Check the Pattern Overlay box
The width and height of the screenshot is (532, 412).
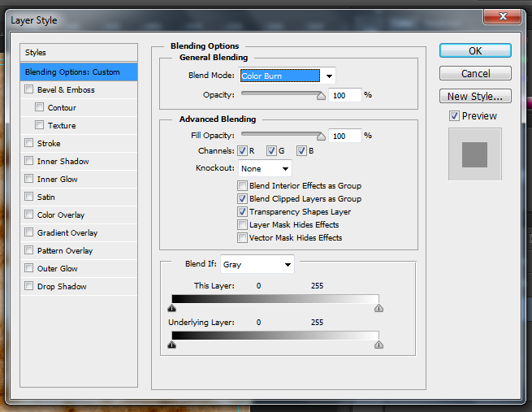point(29,250)
